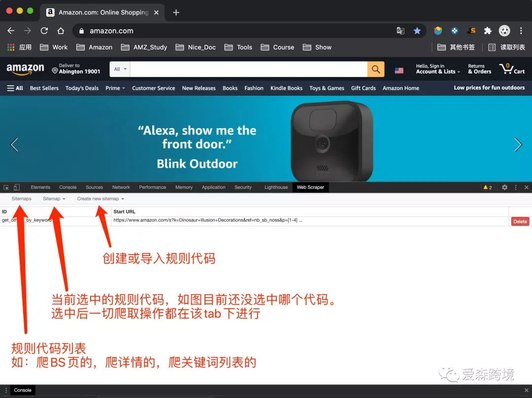Image resolution: width=532 pixels, height=398 pixels.
Task: Open a new browser tab with plus
Action: coord(176,12)
